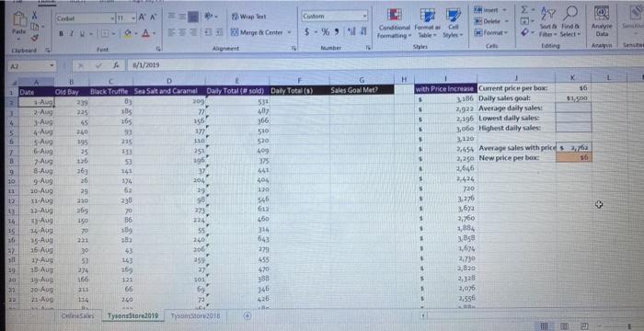
Task: Toggle Wrap Text
Action: coord(249,17)
